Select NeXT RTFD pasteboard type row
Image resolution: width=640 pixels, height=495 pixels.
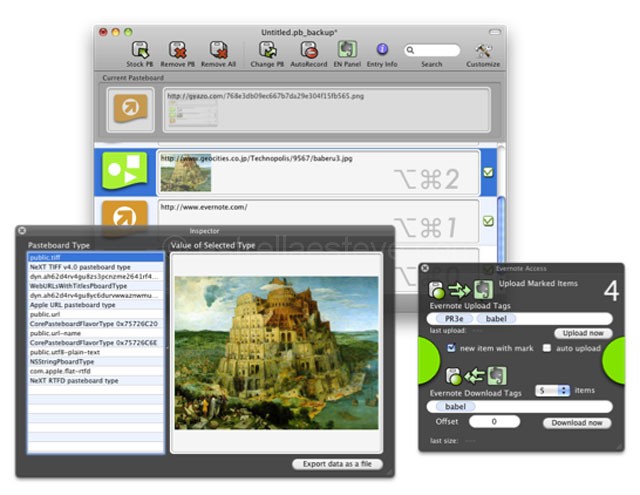click(x=96, y=380)
